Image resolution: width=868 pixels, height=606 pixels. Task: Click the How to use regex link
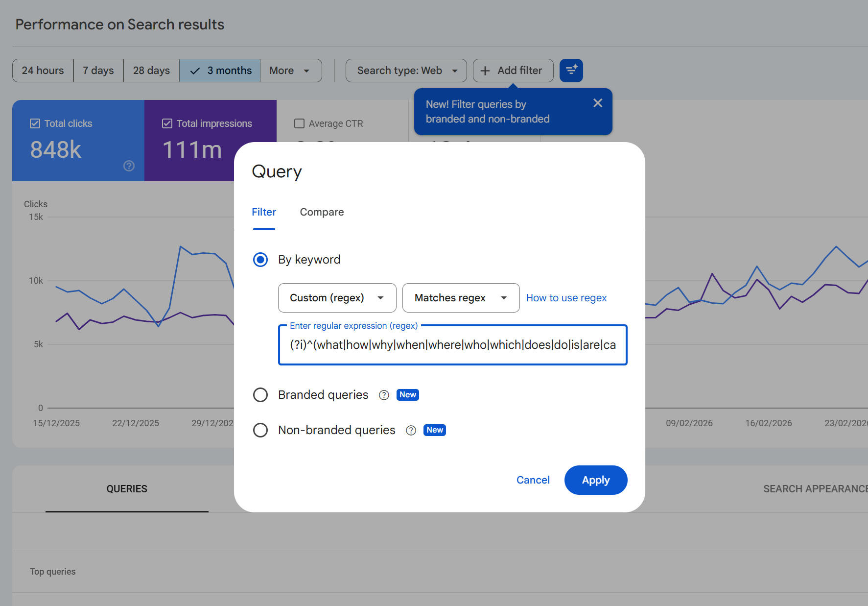pos(566,297)
